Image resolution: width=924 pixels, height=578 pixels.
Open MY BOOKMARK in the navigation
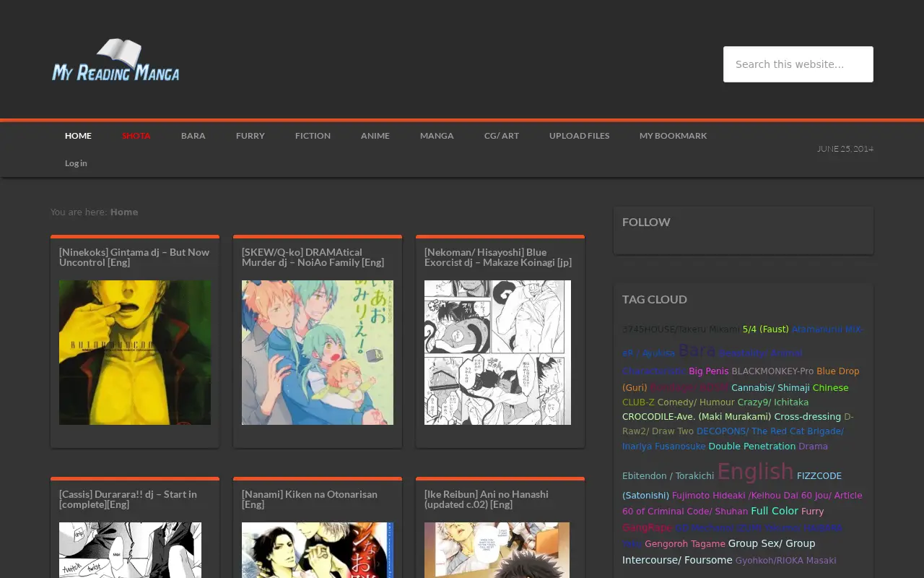[674, 136]
